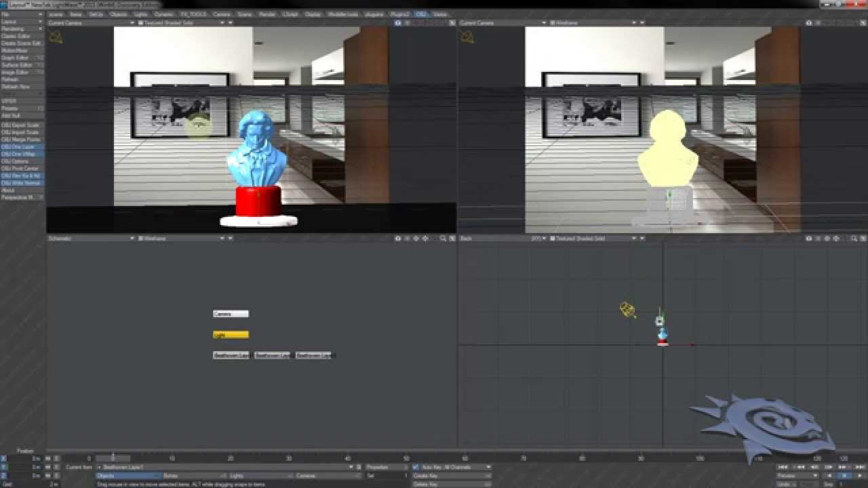This screenshot has height=488, width=868.
Task: Click the viewport options icon in Schematic header
Action: coord(398,239)
